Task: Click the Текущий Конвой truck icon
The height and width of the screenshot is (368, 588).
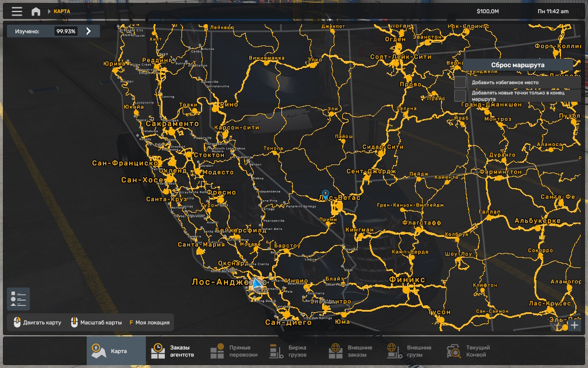Action: tap(454, 351)
